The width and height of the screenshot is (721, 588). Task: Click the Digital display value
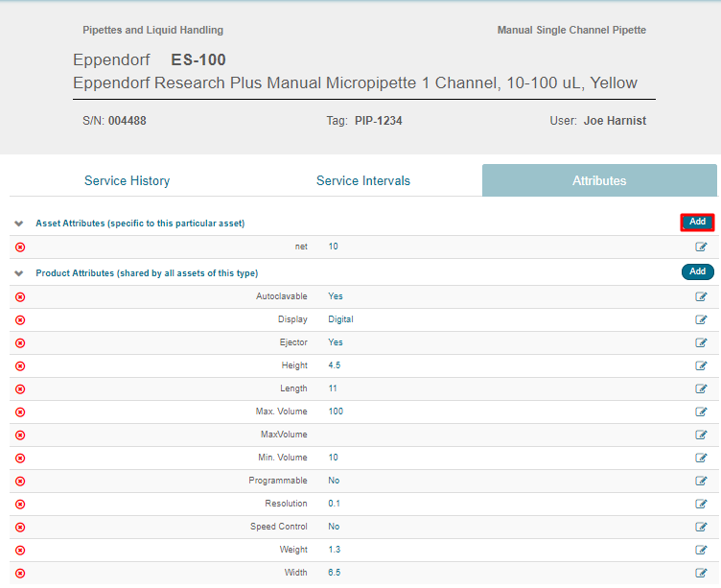tap(340, 319)
